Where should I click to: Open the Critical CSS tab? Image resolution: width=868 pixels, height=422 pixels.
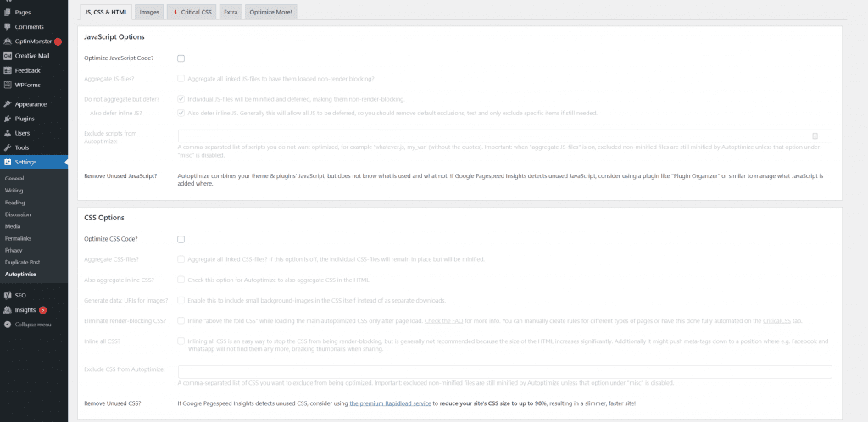(192, 12)
